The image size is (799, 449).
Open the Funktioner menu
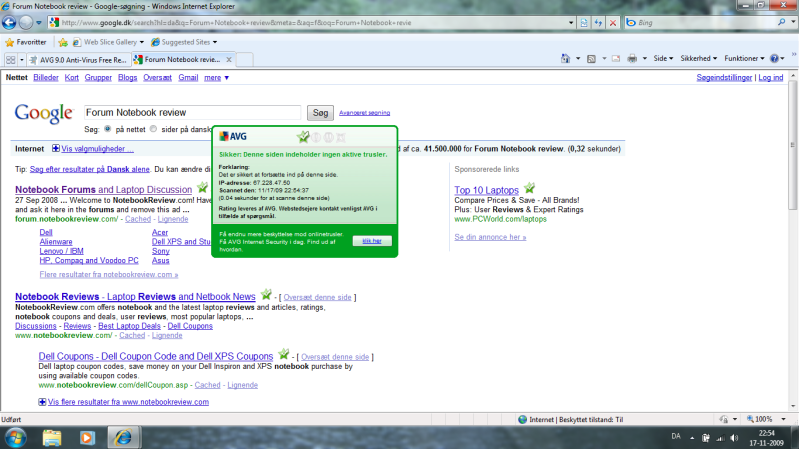point(744,59)
